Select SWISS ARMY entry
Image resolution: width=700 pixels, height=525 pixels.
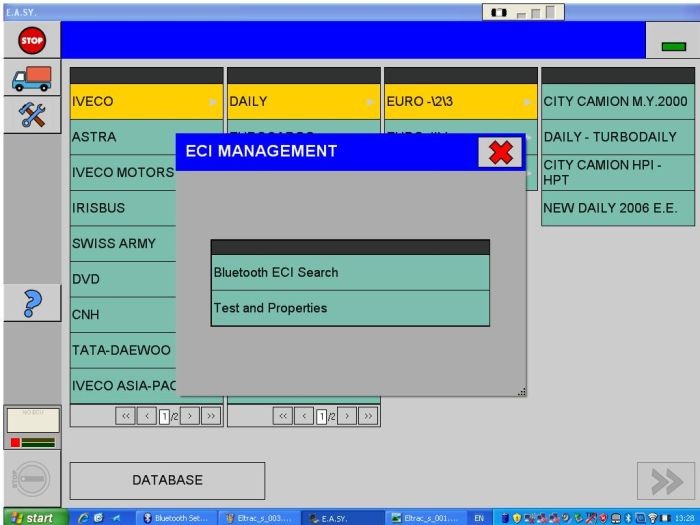coord(123,243)
